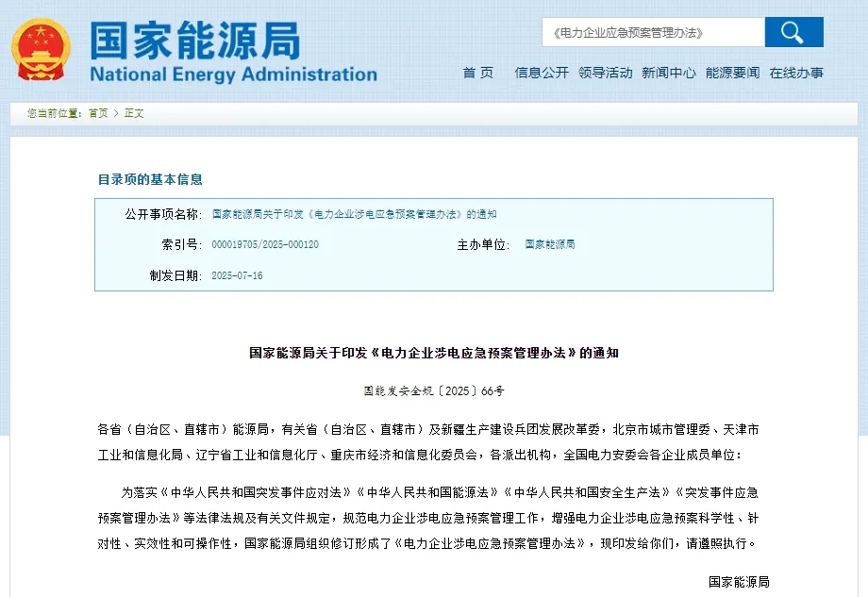
Task: Click 首页 in the breadcrumb trail
Action: pos(98,113)
